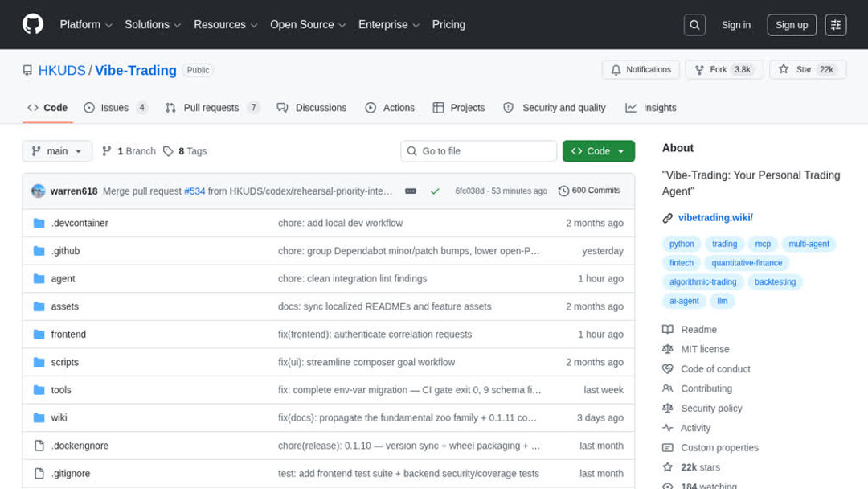Click the star icon beside 22k stars
This screenshot has height=489, width=868.
tap(668, 467)
